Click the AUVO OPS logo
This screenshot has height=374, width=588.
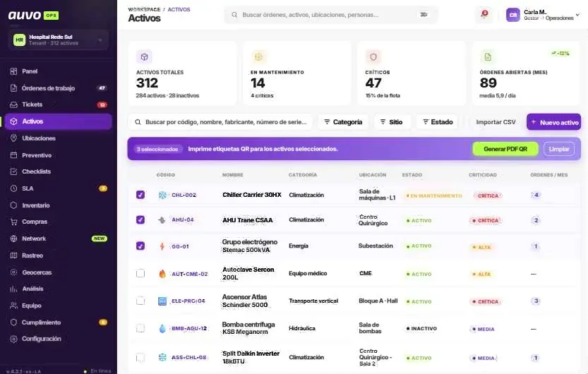coord(33,16)
